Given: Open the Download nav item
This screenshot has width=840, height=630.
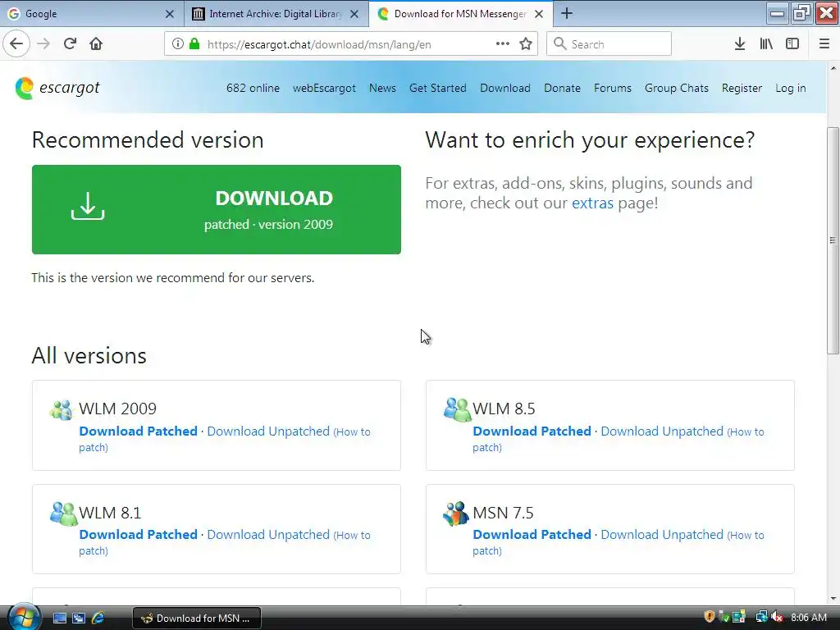Looking at the screenshot, I should click(x=505, y=88).
